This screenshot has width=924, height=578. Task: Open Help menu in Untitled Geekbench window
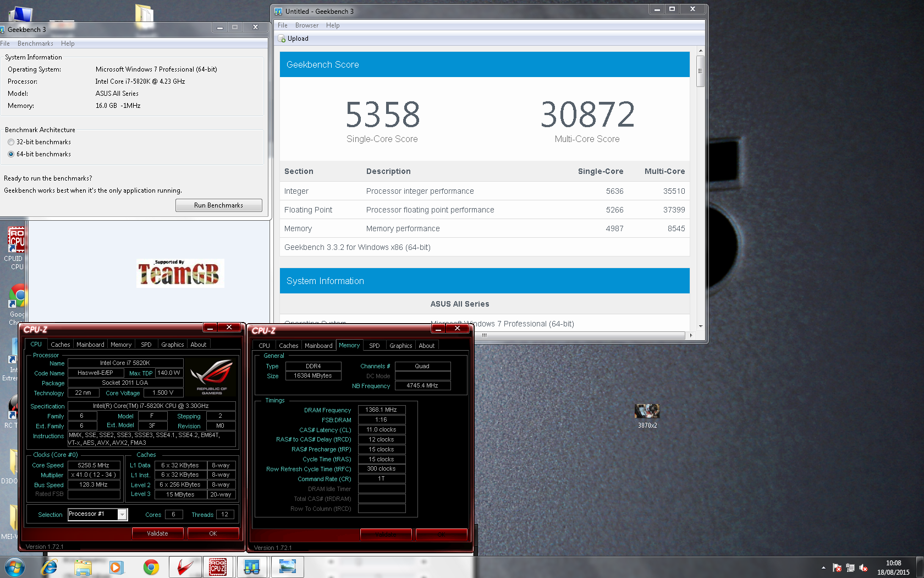click(x=333, y=25)
